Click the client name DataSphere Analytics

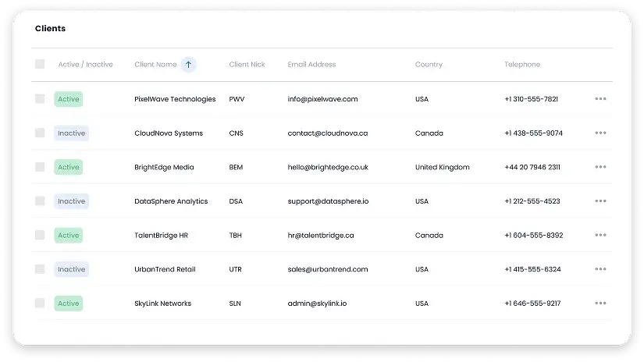coord(171,201)
